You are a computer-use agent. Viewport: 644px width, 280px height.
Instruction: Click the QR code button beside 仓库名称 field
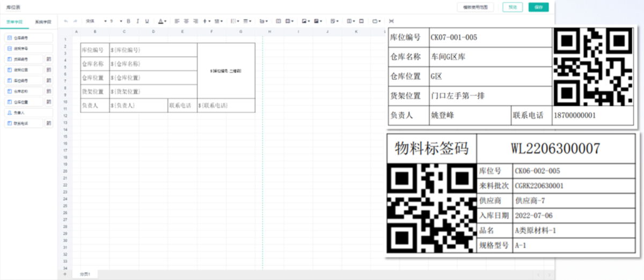tap(48, 91)
